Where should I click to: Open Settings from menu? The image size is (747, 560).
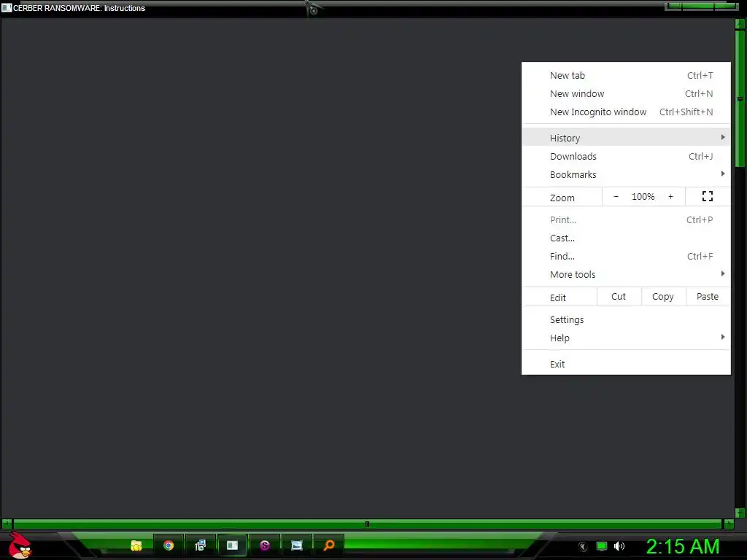(626, 319)
